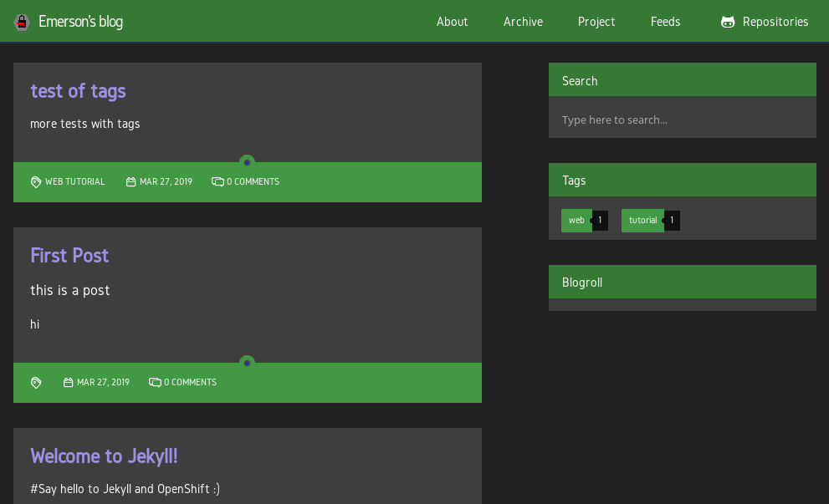This screenshot has height=504, width=829.
Task: Click tag icon in First Post footer
Action: click(x=36, y=383)
